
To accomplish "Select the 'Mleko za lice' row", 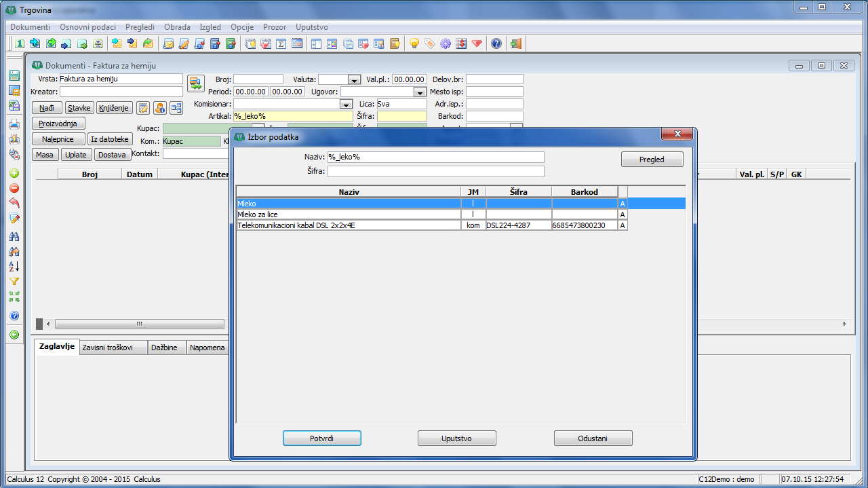I will coord(348,214).
